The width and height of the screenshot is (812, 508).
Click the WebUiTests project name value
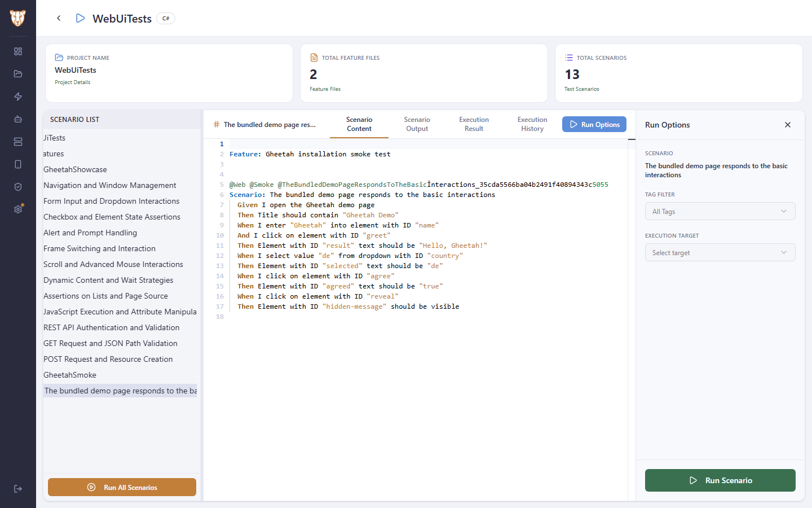(x=76, y=70)
